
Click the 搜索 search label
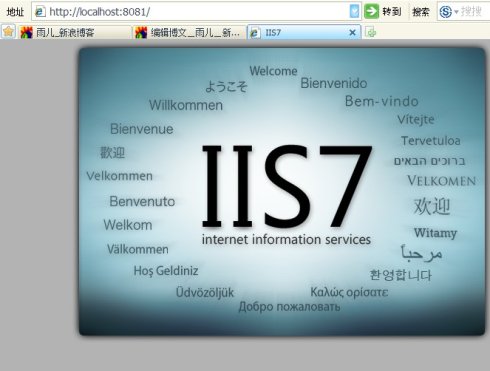(421, 12)
